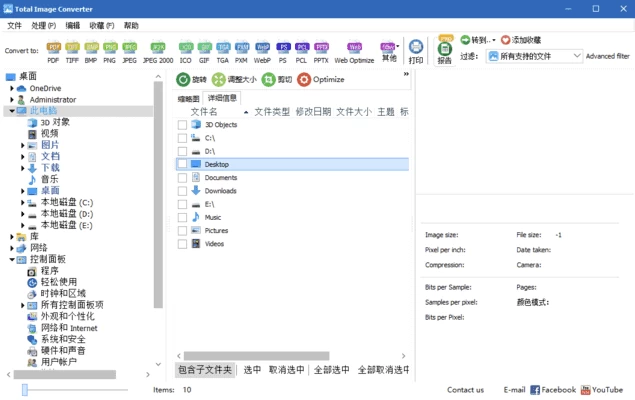This screenshot has height=400, width=635.
Task: Click the 包含子文件夹 button
Action: (x=205, y=369)
